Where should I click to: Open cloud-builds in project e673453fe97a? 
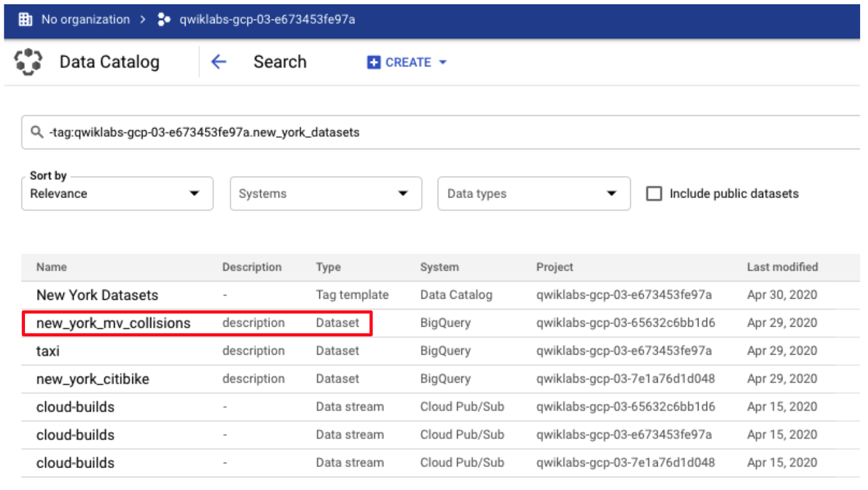pos(76,435)
